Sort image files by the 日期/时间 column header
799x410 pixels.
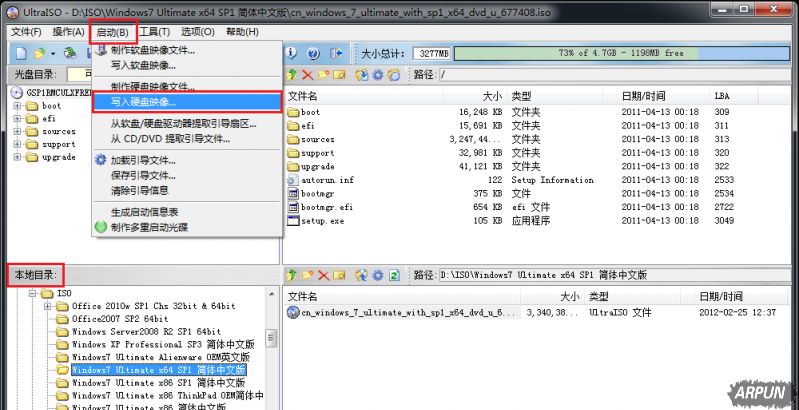[x=661, y=96]
